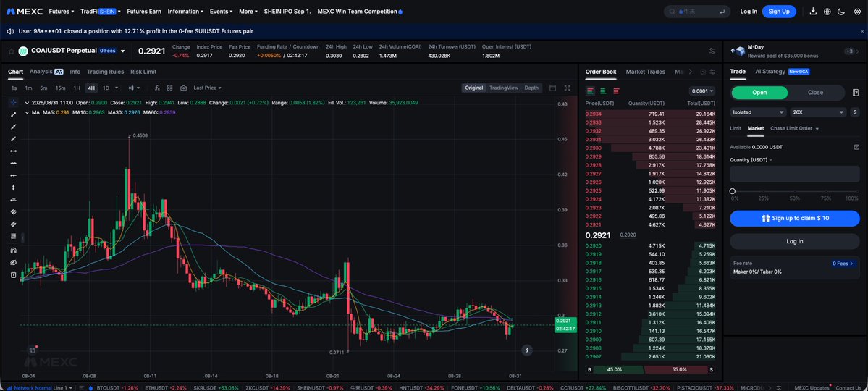Viewport: 868px width, 391px height.
Task: Select the Limit order type tab
Action: coord(735,128)
